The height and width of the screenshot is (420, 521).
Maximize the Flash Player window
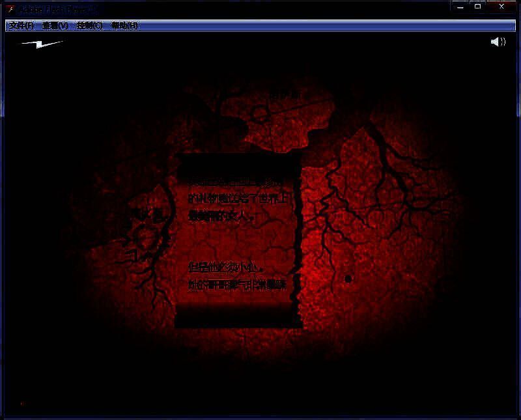click(478, 6)
